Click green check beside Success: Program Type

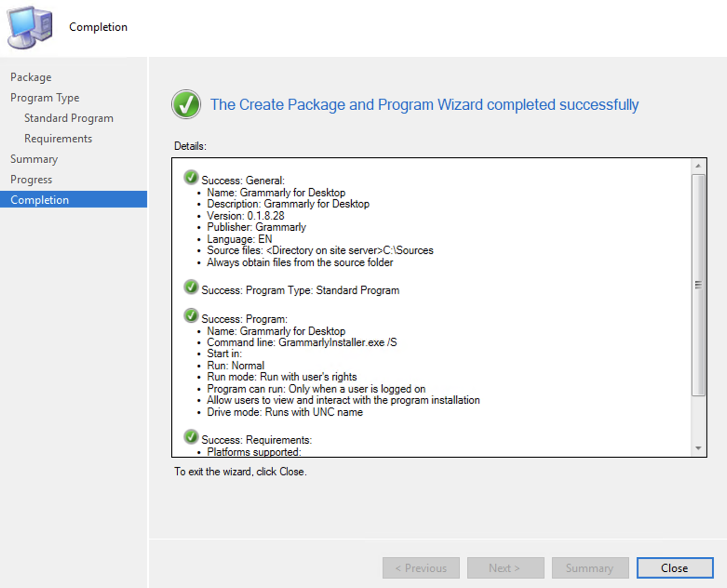pyautogui.click(x=191, y=287)
